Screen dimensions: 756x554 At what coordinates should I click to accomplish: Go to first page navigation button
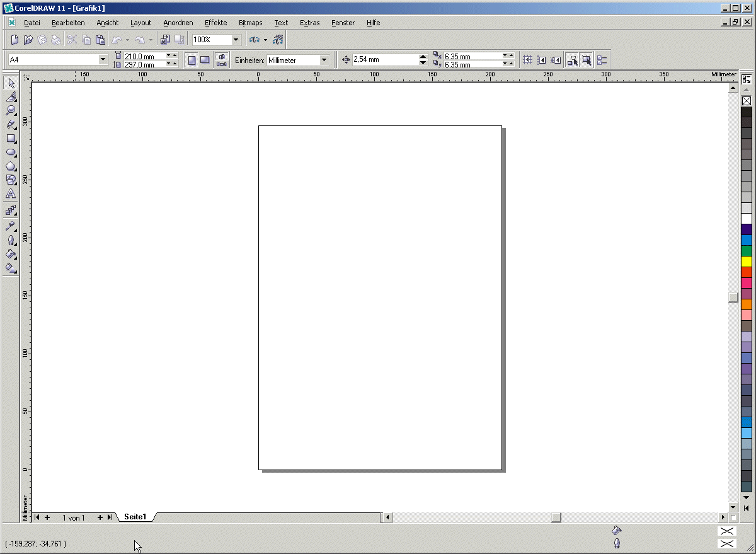click(37, 517)
